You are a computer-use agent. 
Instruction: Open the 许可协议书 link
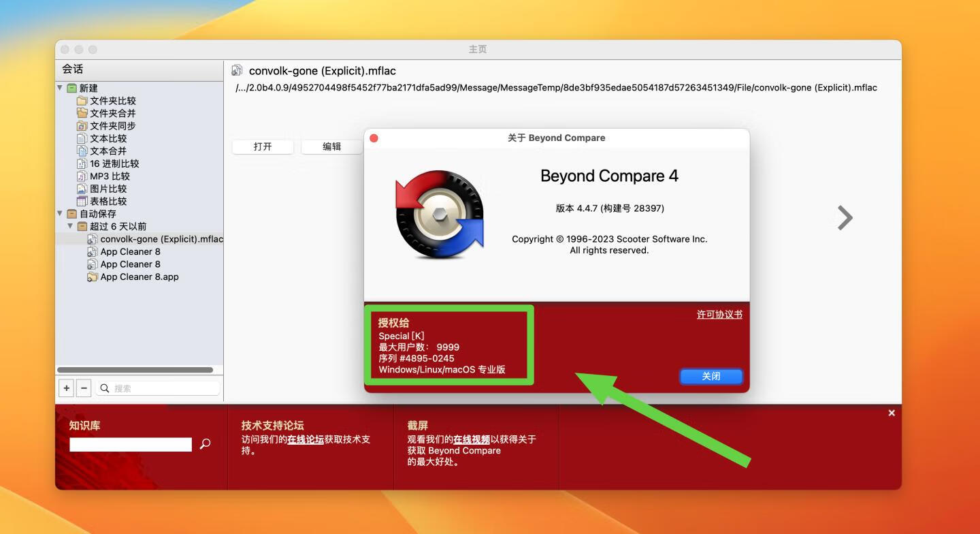tap(719, 315)
